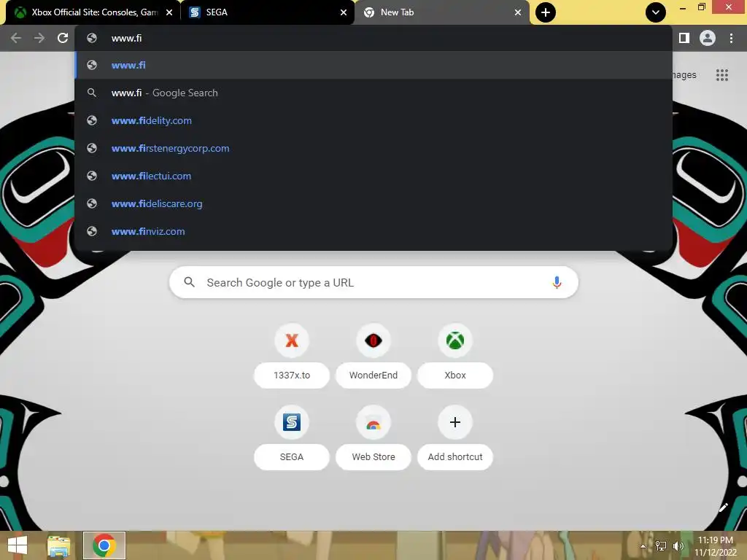This screenshot has height=560, width=747.
Task: Close the New Tab tab
Action: tap(518, 12)
